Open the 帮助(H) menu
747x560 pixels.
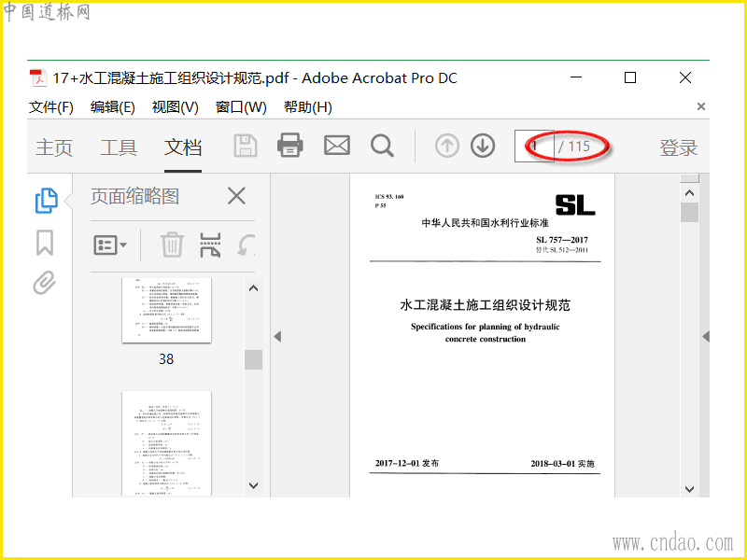coord(308,107)
